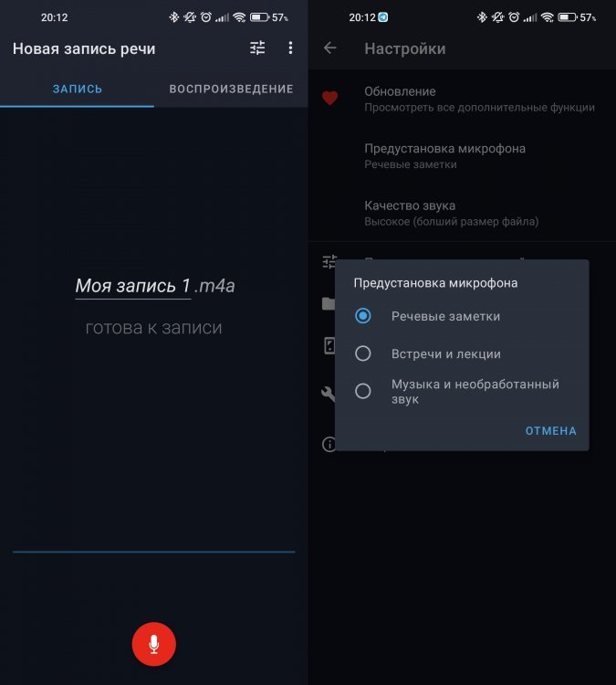The width and height of the screenshot is (616, 685).
Task: Switch to the ВОСПРОИЗВЕДЕНИЕ tab
Action: 231,89
